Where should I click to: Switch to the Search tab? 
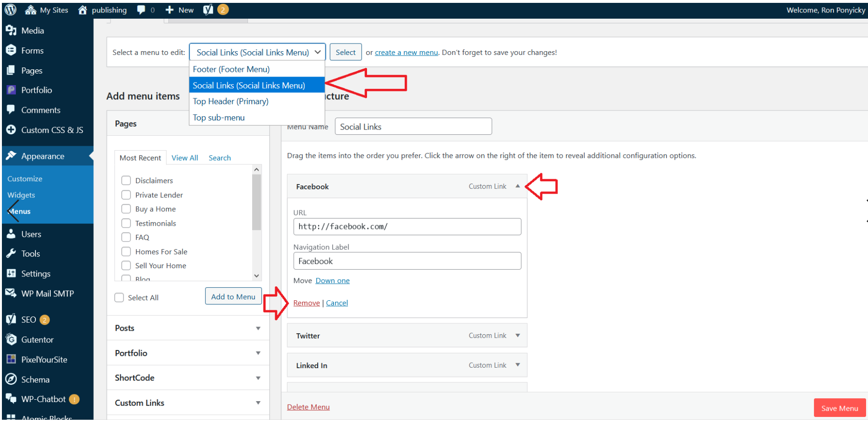pos(220,158)
